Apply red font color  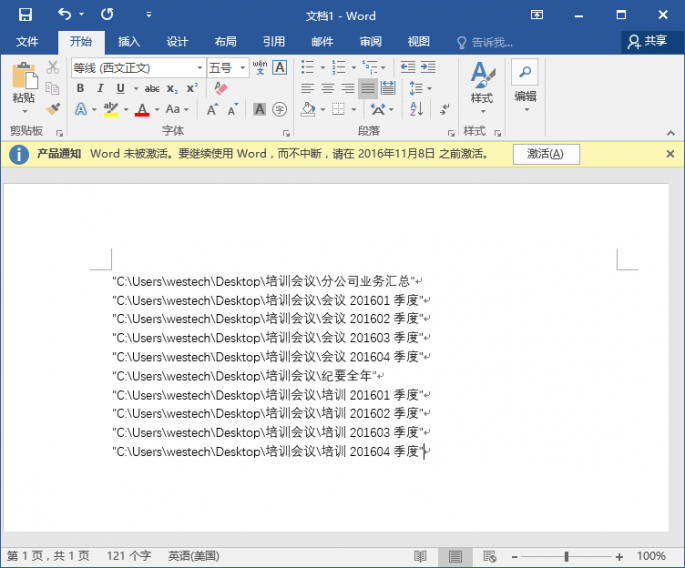tap(142, 109)
